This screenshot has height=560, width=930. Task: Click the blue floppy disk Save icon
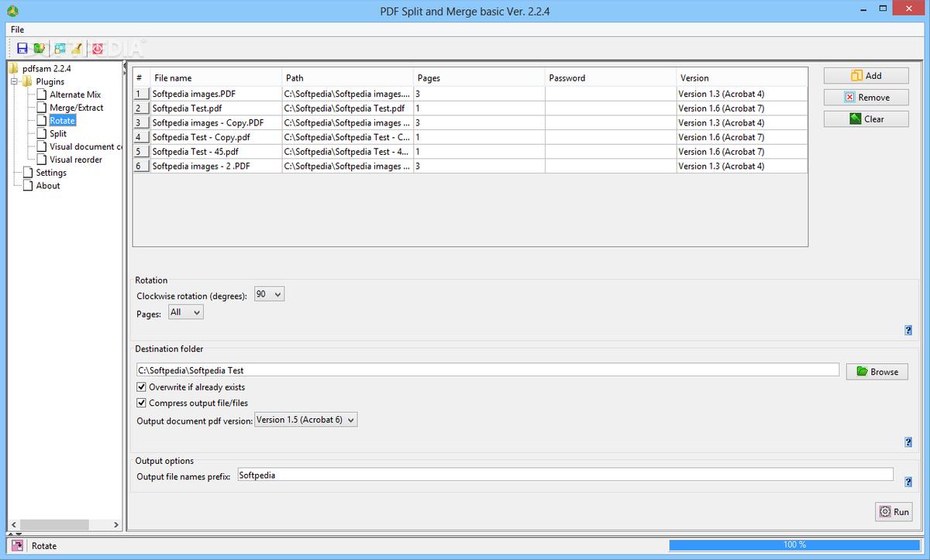pos(22,48)
